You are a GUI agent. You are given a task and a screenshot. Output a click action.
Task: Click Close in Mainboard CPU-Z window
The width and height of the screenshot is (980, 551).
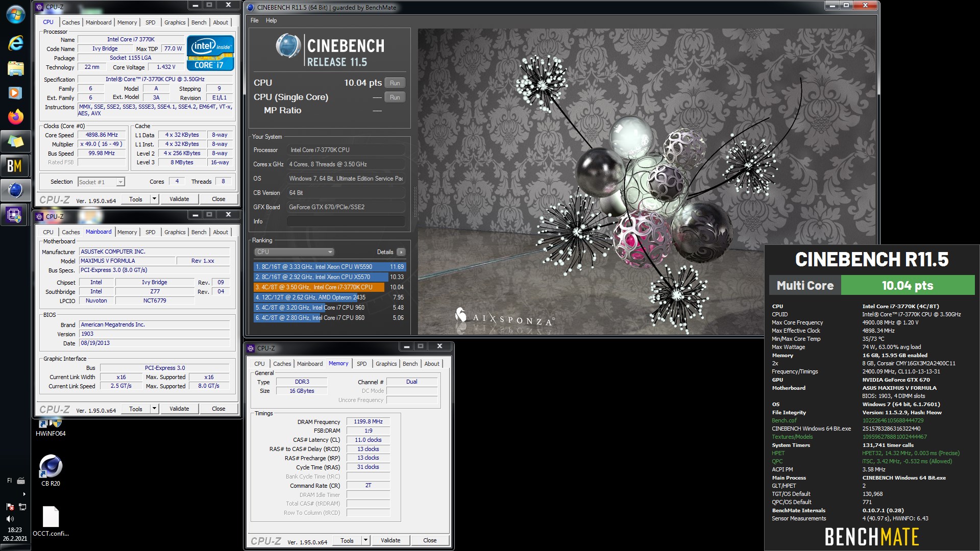[218, 409]
